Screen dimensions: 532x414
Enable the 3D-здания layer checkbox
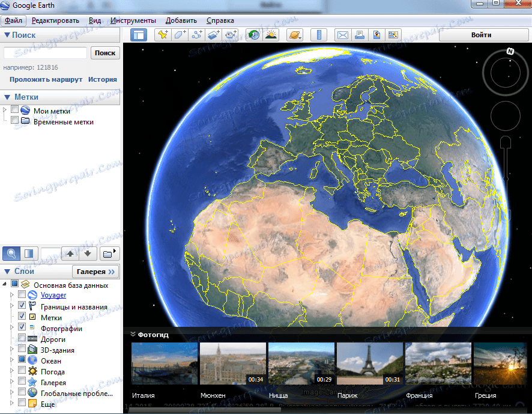tap(22, 349)
